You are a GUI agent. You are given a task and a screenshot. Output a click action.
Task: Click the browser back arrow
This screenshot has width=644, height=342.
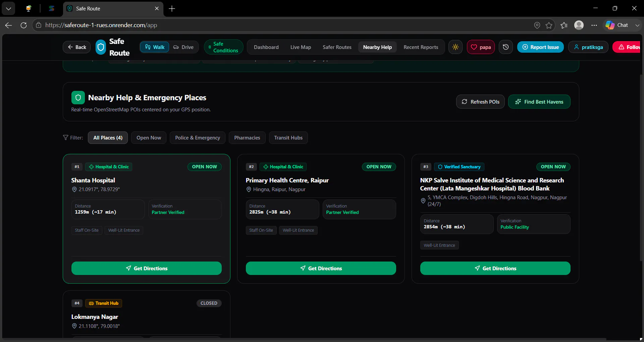point(9,25)
